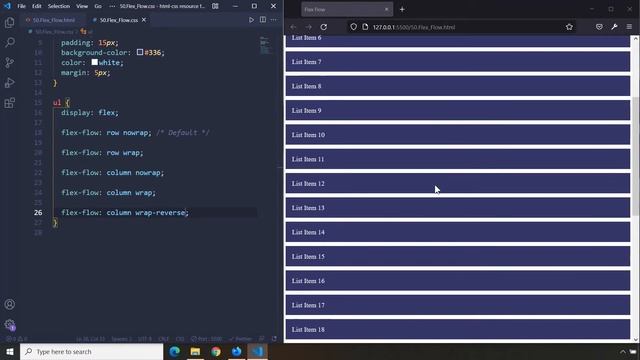This screenshot has width=640, height=360.
Task: Open a new tab in Firefox
Action: [x=402, y=9]
